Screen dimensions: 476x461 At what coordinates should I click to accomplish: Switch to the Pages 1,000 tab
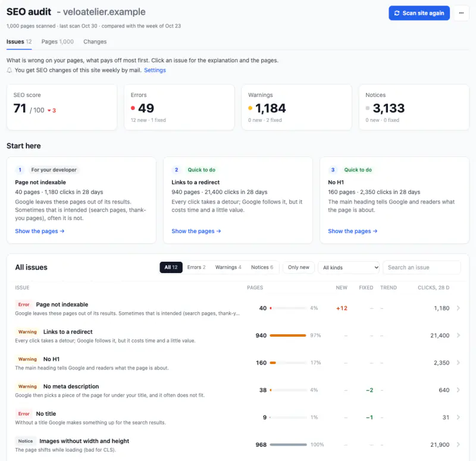tap(57, 42)
